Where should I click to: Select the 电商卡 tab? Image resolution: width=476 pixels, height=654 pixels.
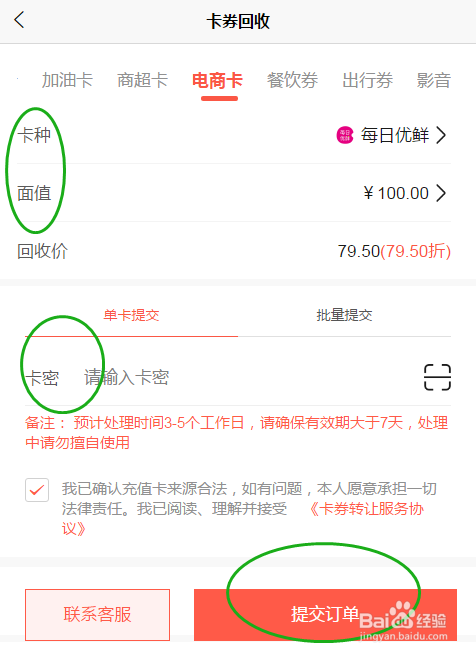click(x=217, y=80)
